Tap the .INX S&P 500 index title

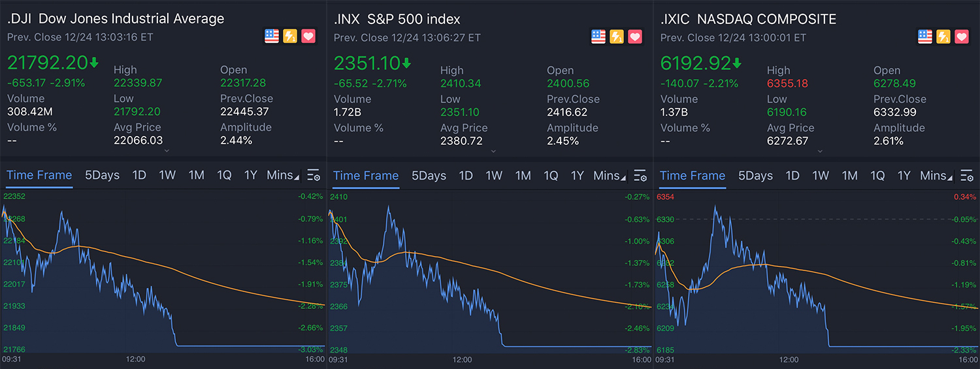click(x=397, y=19)
